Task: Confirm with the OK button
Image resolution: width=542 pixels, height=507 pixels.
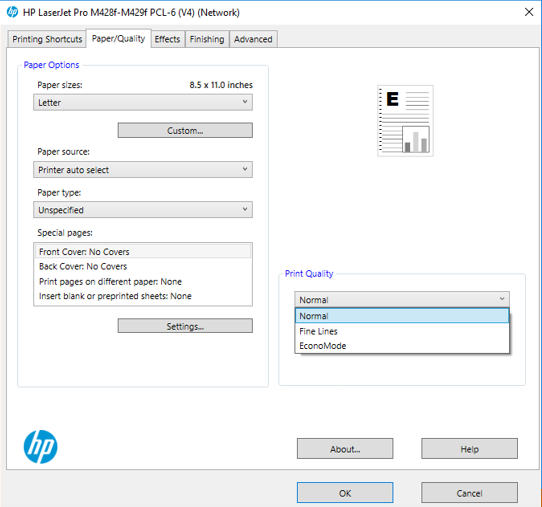Action: [345, 492]
